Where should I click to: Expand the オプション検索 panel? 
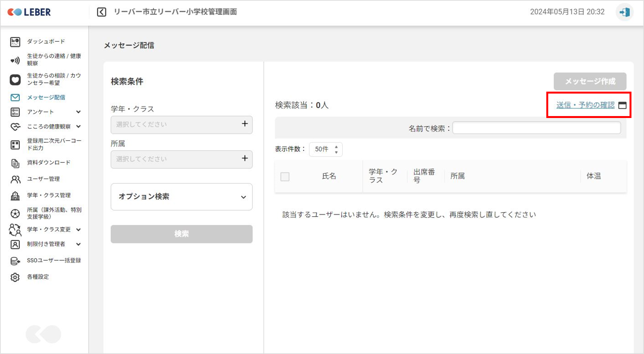pos(181,197)
